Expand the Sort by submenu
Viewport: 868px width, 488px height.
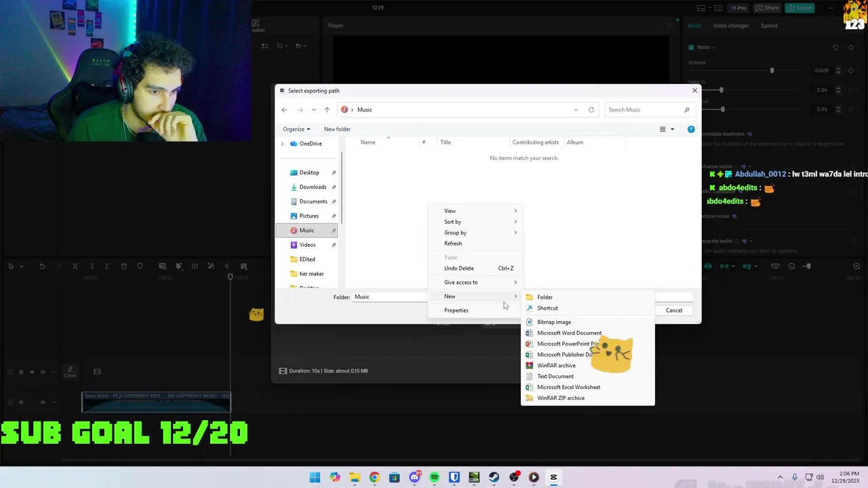475,222
